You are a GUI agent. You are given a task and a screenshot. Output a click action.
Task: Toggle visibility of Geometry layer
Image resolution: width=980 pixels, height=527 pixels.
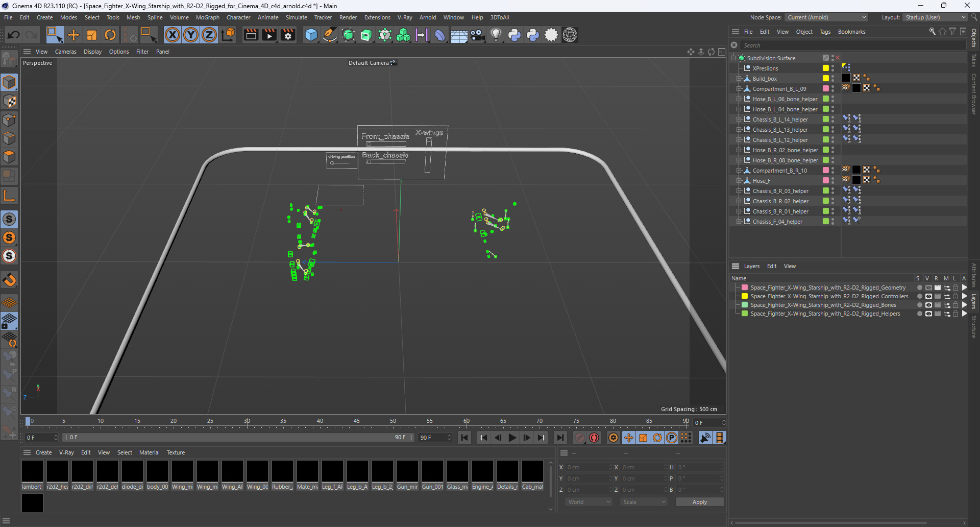(x=928, y=288)
